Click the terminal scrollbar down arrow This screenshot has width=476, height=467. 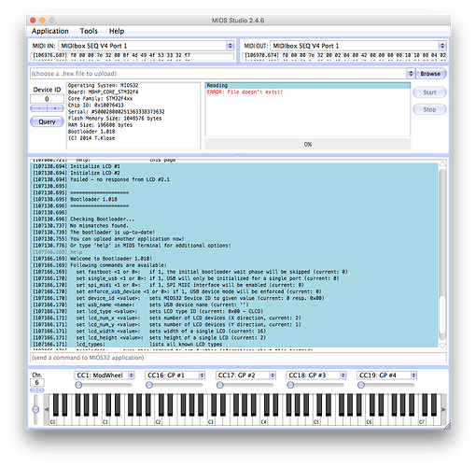click(442, 346)
